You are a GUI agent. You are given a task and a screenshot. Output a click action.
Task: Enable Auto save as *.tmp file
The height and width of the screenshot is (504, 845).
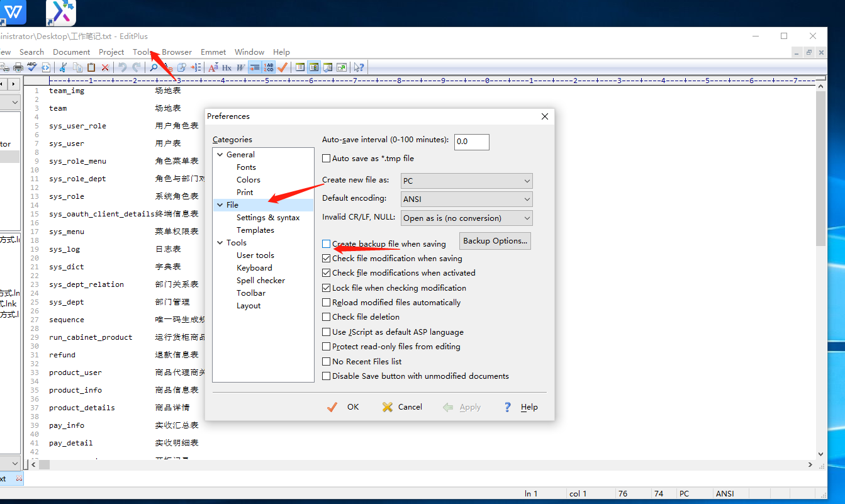326,159
